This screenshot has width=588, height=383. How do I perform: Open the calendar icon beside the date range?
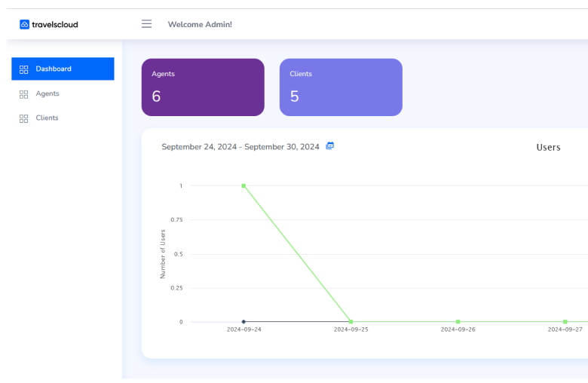[329, 146]
